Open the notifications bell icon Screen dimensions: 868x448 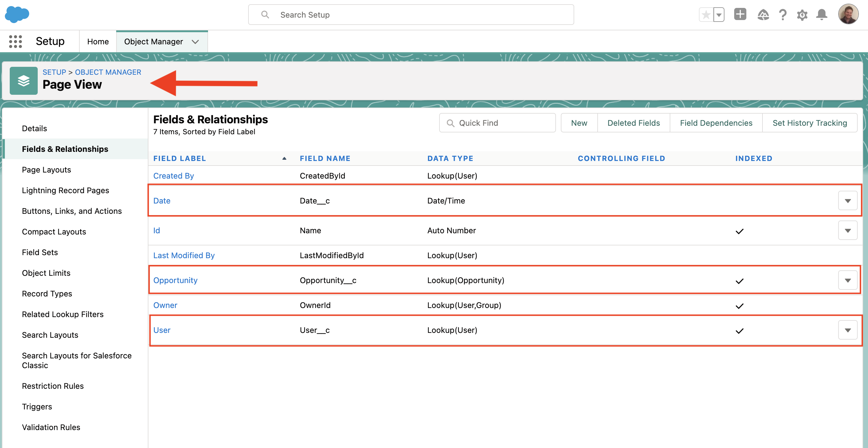(x=821, y=15)
